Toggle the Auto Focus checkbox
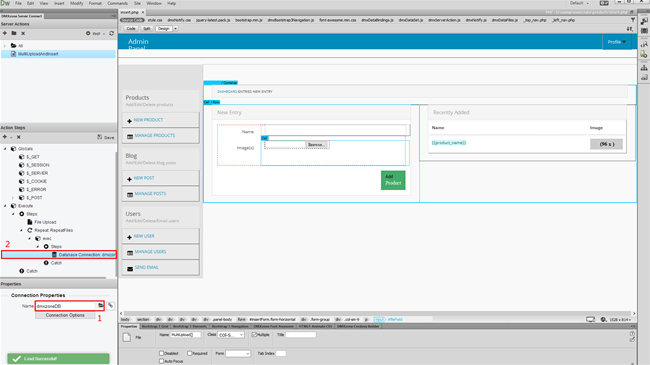 tap(161, 361)
